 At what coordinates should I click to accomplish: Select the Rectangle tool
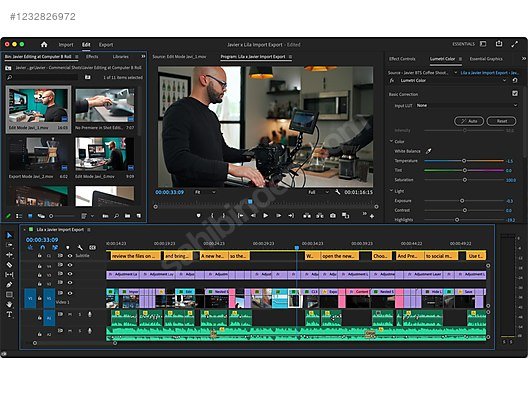pyautogui.click(x=9, y=295)
